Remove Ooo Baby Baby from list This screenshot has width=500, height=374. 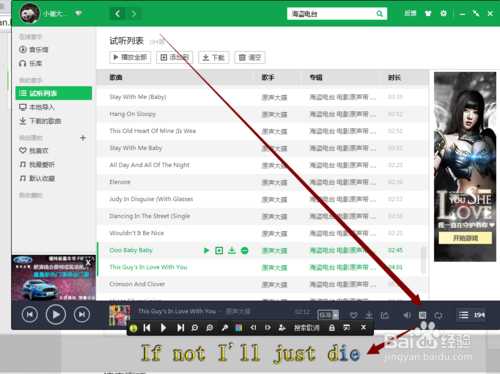(245, 250)
